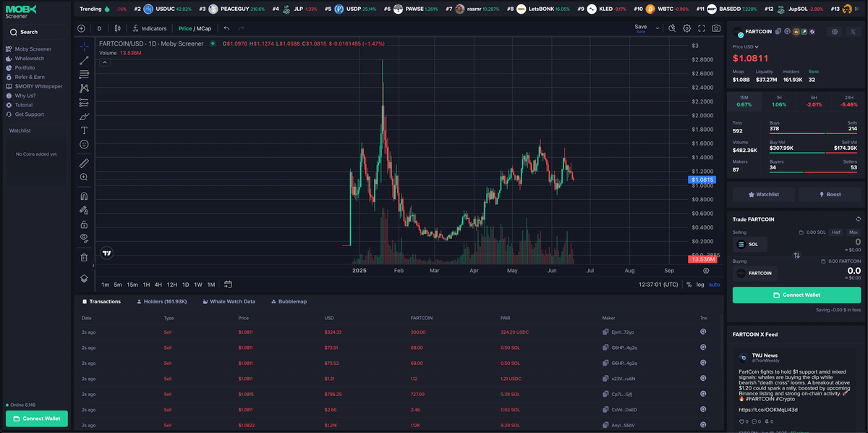Redo the chart action
Screen dimensions: 868x433
pos(240,28)
